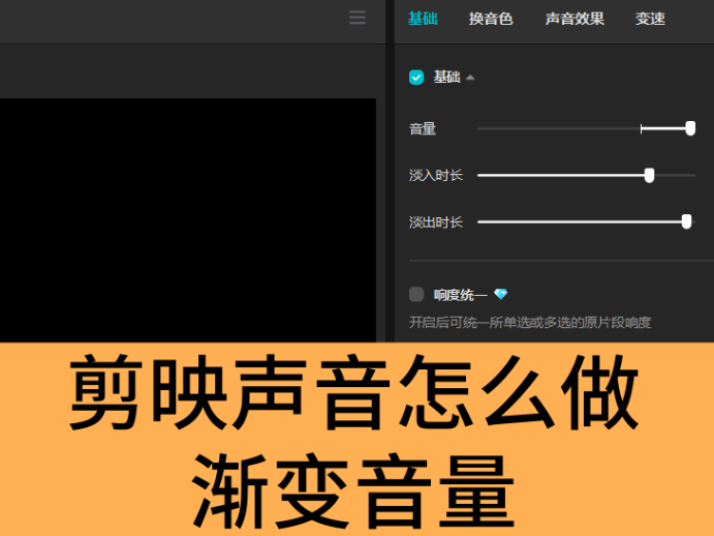
Task: Collapse the 基础 section arrow
Action: coord(470,78)
